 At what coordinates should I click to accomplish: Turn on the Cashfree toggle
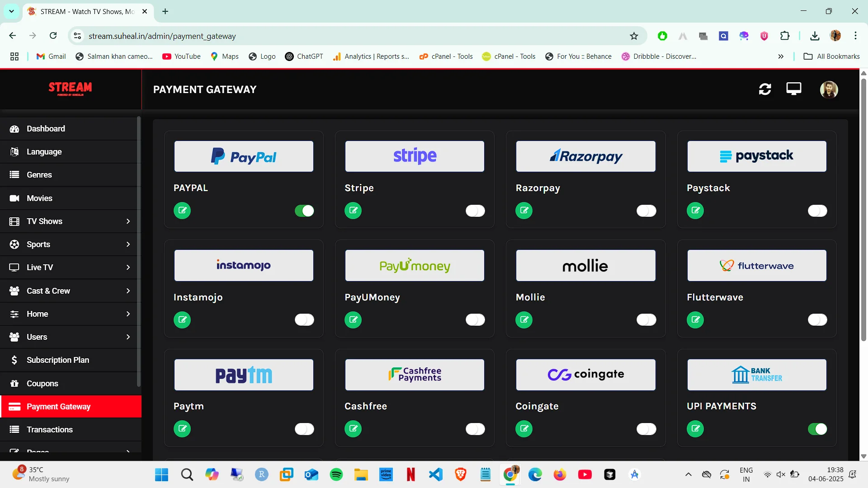pyautogui.click(x=475, y=429)
